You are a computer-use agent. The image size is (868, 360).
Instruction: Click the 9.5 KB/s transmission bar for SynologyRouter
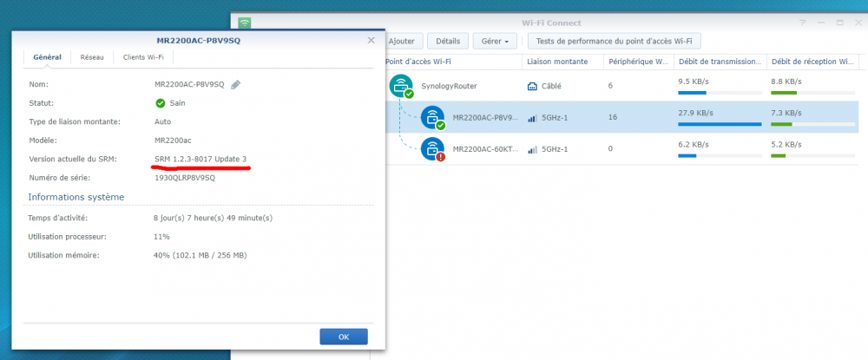[x=720, y=92]
